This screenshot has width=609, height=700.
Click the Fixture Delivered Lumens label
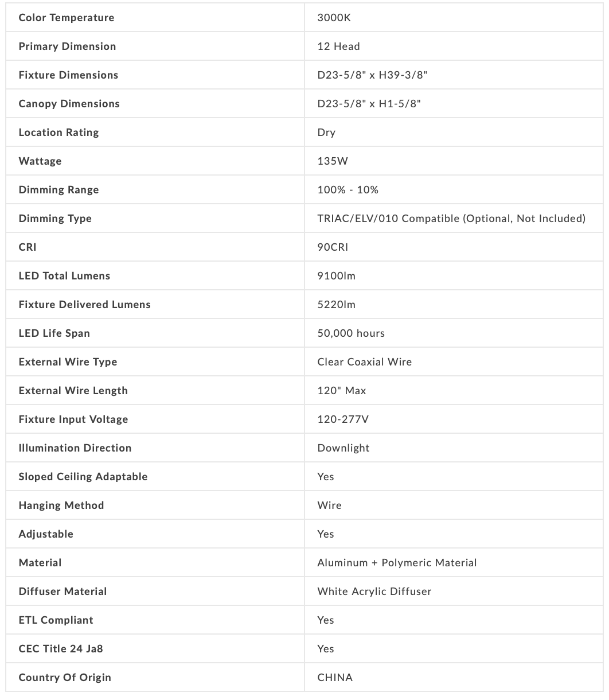[x=84, y=305]
